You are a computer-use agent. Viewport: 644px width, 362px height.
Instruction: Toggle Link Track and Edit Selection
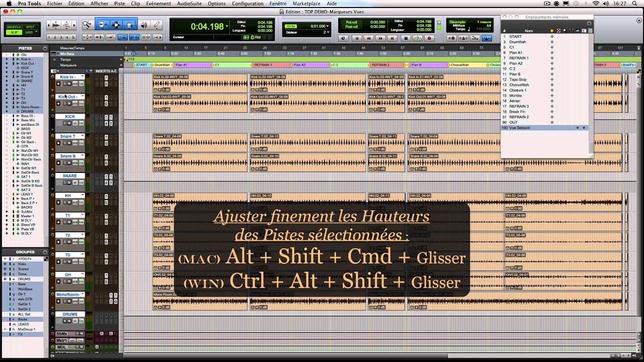[x=146, y=37]
